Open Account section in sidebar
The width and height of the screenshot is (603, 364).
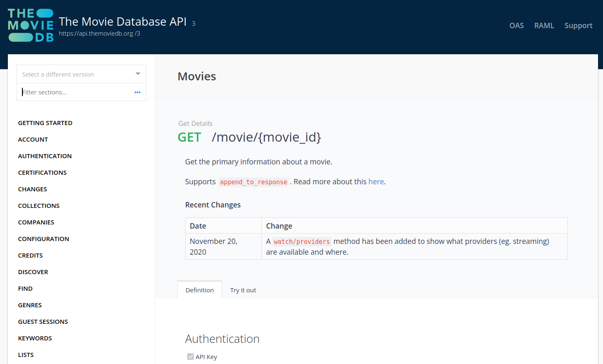(33, 140)
